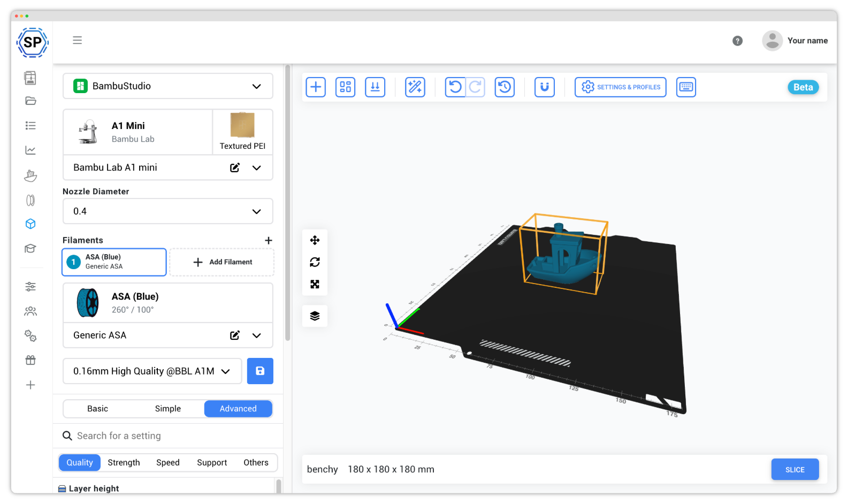
Task: Undo the last action
Action: (455, 87)
